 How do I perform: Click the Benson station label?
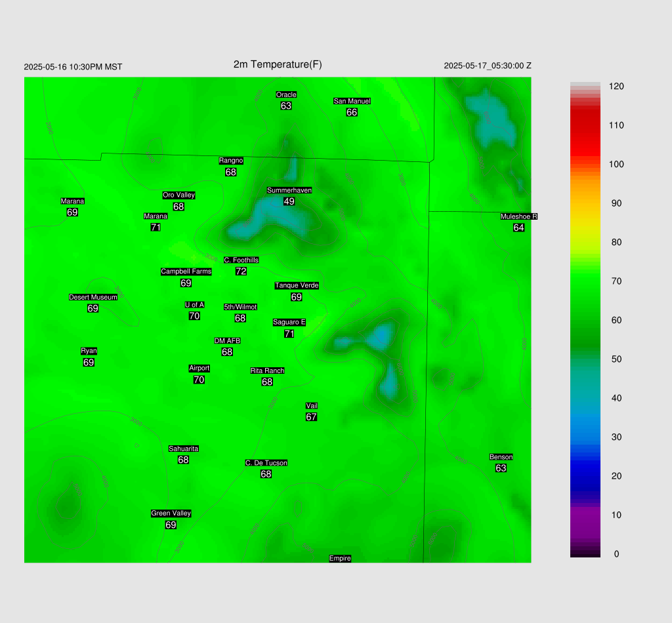point(501,457)
